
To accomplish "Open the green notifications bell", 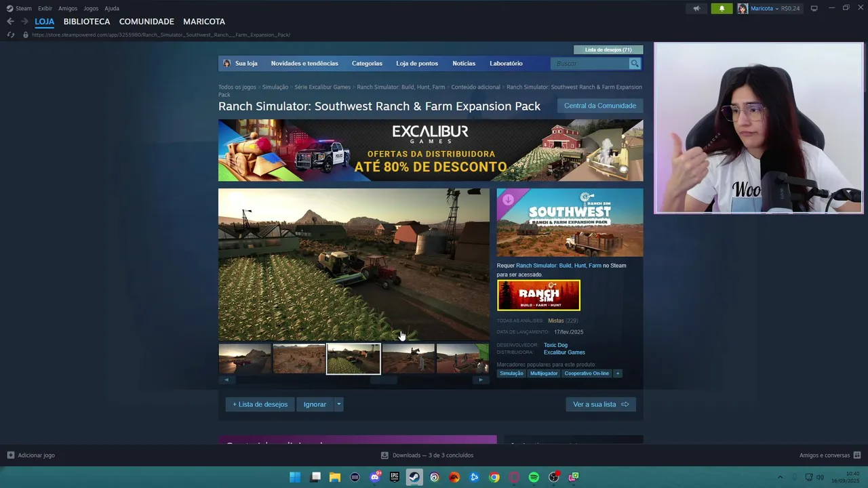I will click(722, 8).
